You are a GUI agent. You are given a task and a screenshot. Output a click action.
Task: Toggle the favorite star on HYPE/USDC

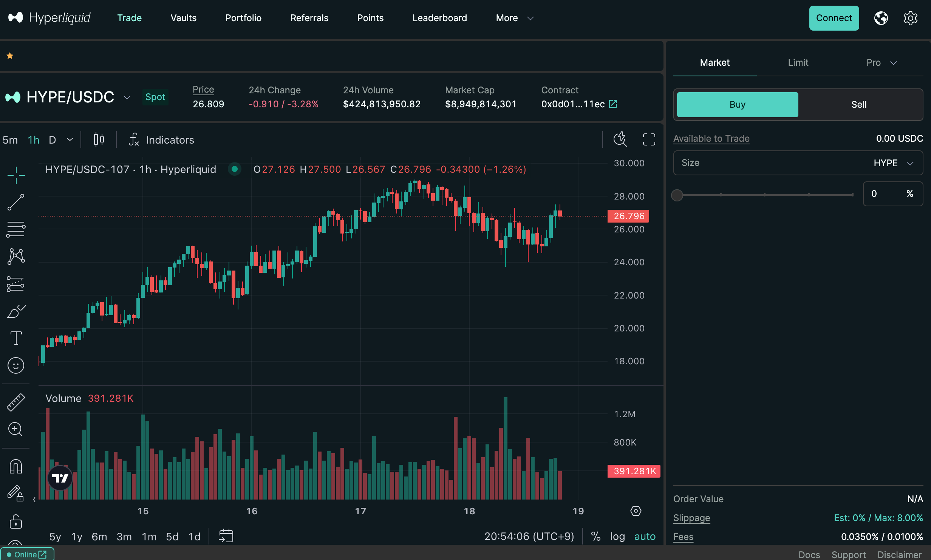[x=10, y=56]
